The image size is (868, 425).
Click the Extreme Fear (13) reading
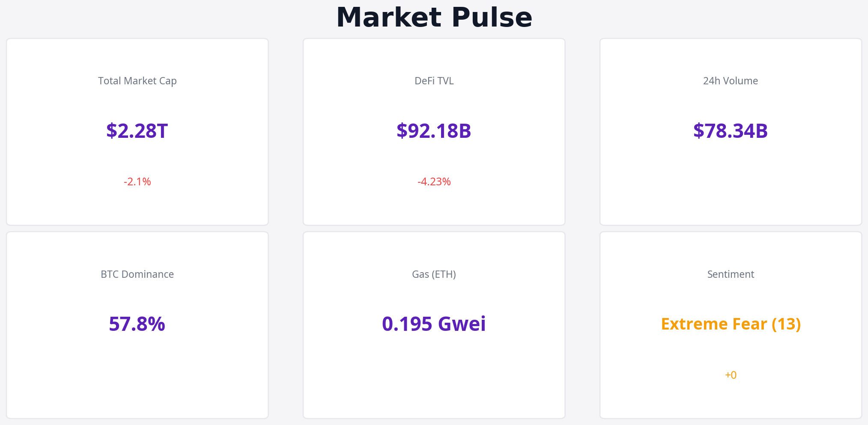tap(731, 324)
